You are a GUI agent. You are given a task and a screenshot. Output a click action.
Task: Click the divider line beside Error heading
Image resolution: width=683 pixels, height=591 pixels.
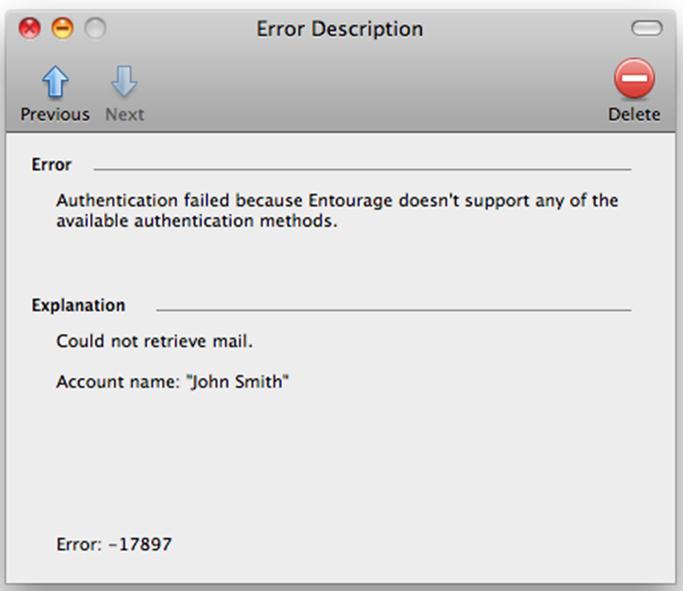click(362, 169)
